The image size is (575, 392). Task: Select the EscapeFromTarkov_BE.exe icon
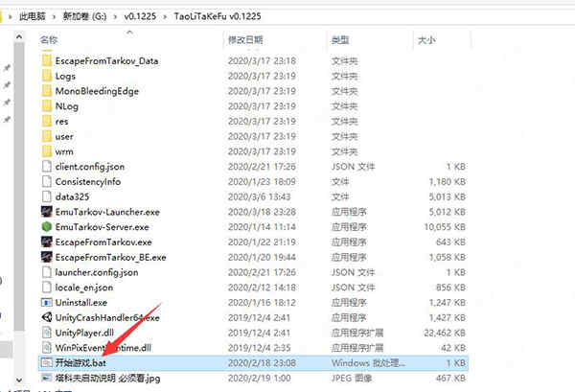coord(47,257)
